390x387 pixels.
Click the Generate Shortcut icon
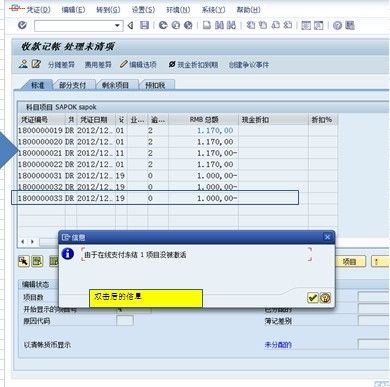[x=318, y=25]
